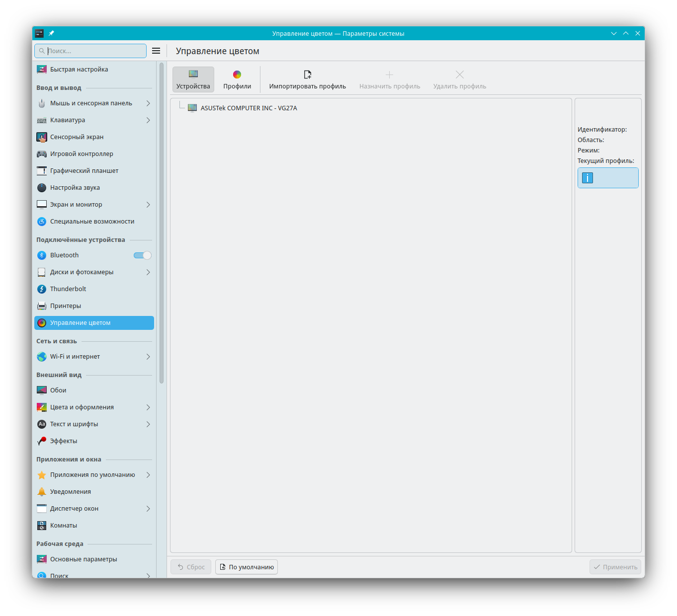Select the mouse icon for Мышь и сенсорная панель
Viewport: 677px width, 616px height.
[x=42, y=103]
